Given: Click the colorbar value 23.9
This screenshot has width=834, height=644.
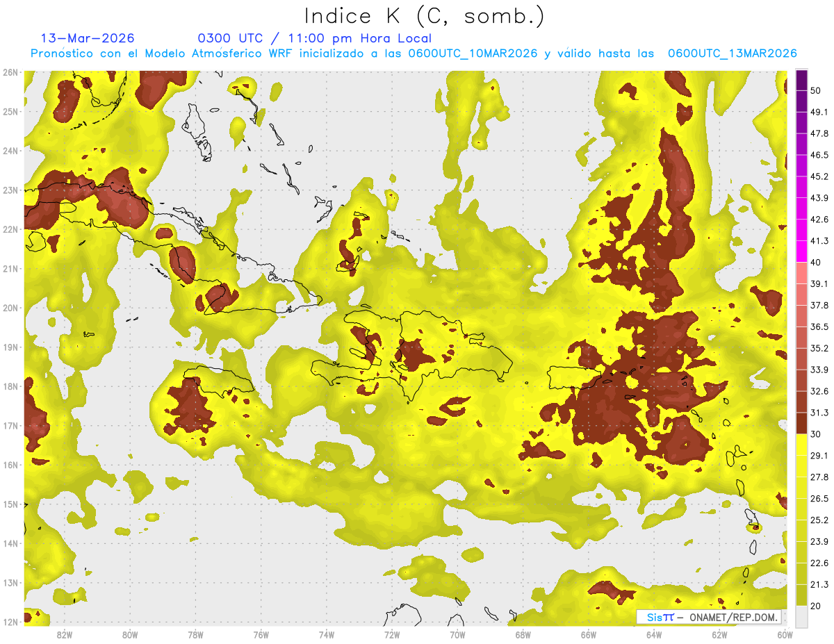Looking at the screenshot, I should pos(819,541).
